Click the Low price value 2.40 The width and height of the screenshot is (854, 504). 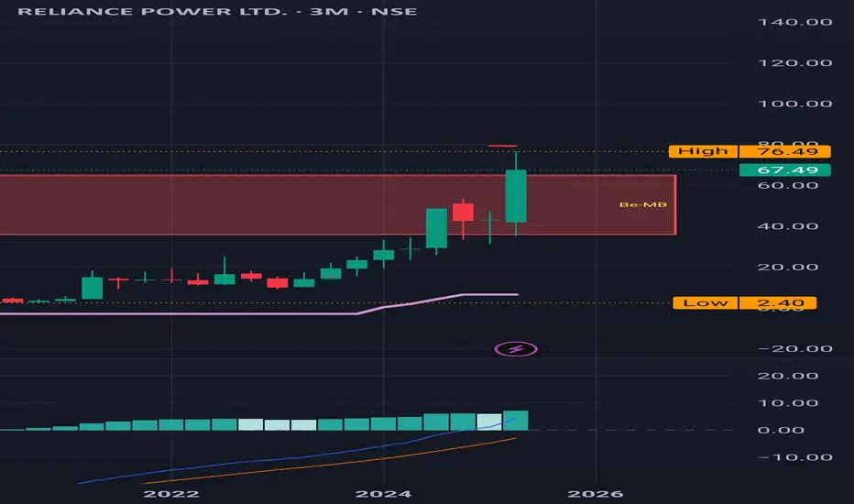[x=777, y=303]
